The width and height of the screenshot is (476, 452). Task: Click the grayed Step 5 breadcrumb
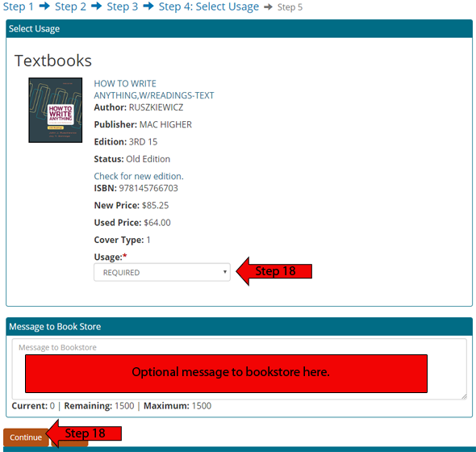[290, 7]
